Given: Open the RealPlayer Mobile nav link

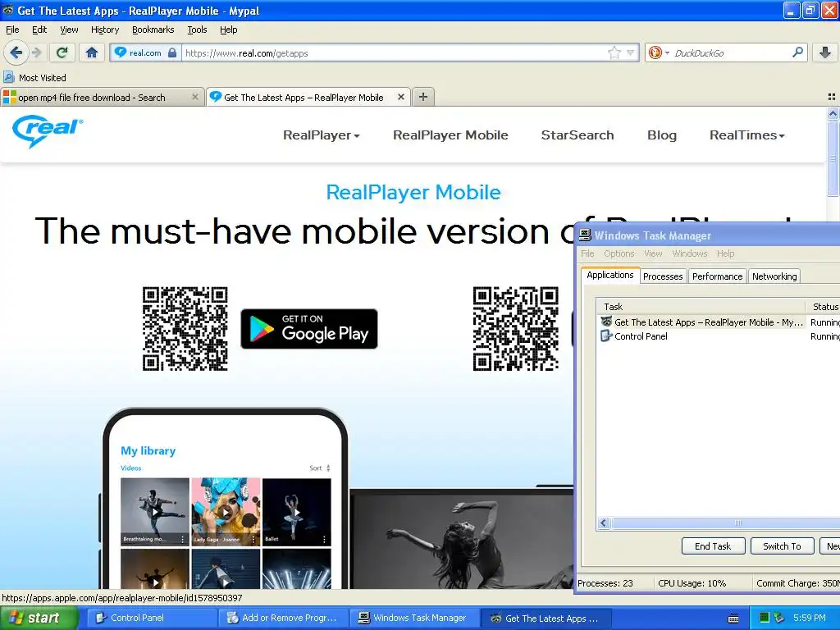Looking at the screenshot, I should point(450,135).
